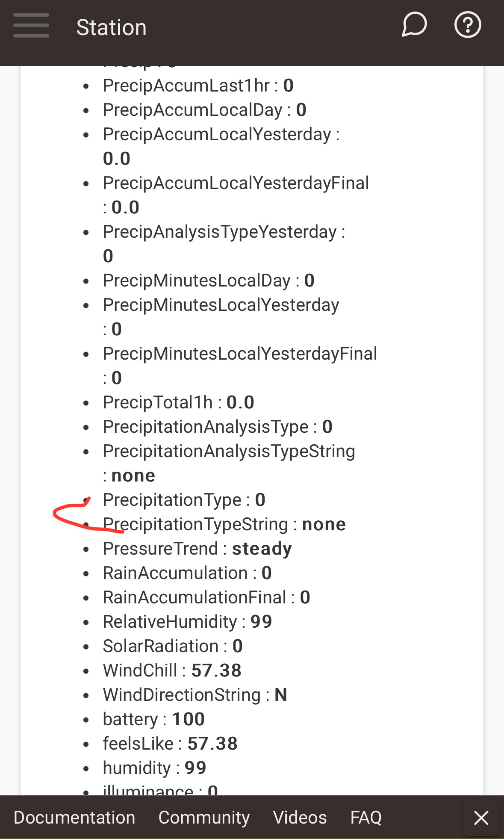Click the PrecipAccumLast1hr entry
The height and width of the screenshot is (839, 504).
(x=198, y=86)
